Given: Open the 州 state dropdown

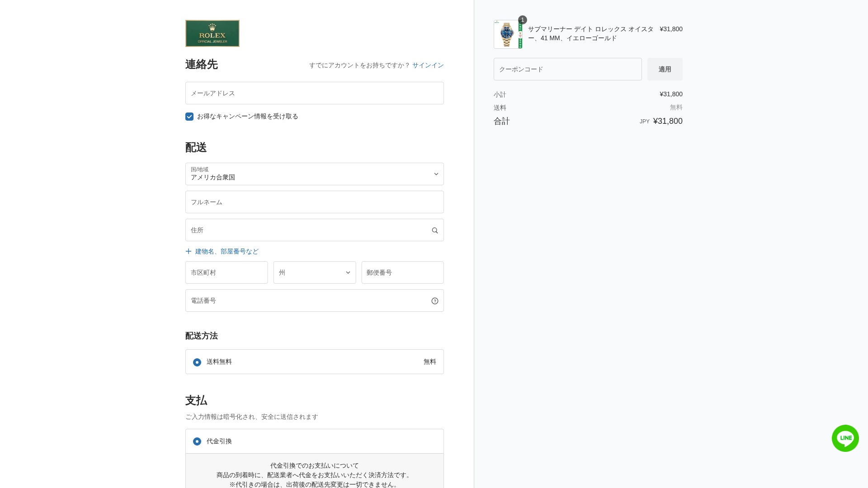Looking at the screenshot, I should (x=315, y=272).
